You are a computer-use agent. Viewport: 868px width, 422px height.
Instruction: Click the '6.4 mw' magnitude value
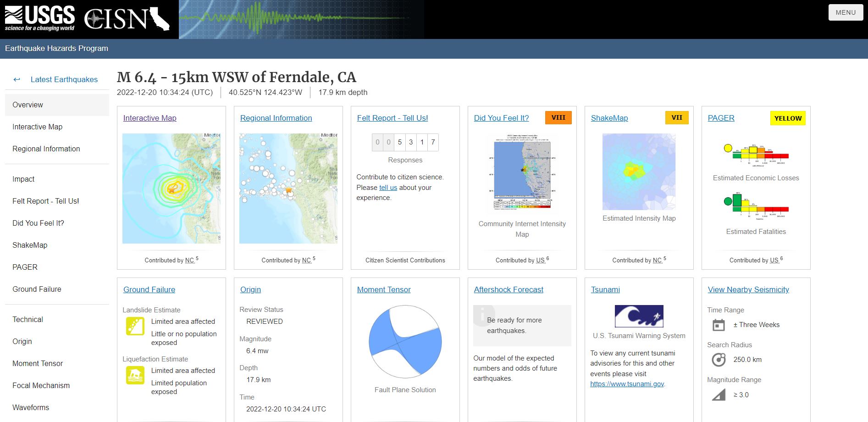[x=257, y=351]
